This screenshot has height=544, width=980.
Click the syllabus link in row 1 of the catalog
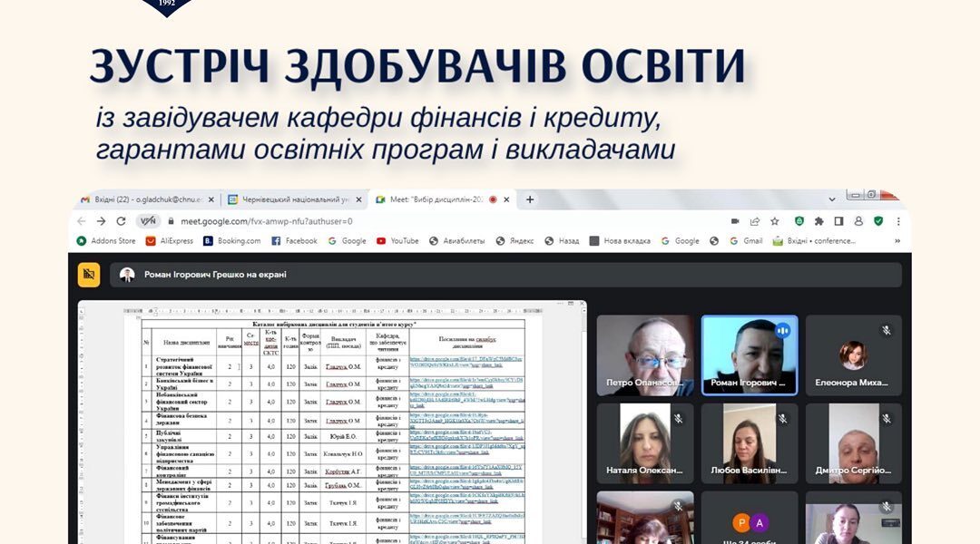466,363
